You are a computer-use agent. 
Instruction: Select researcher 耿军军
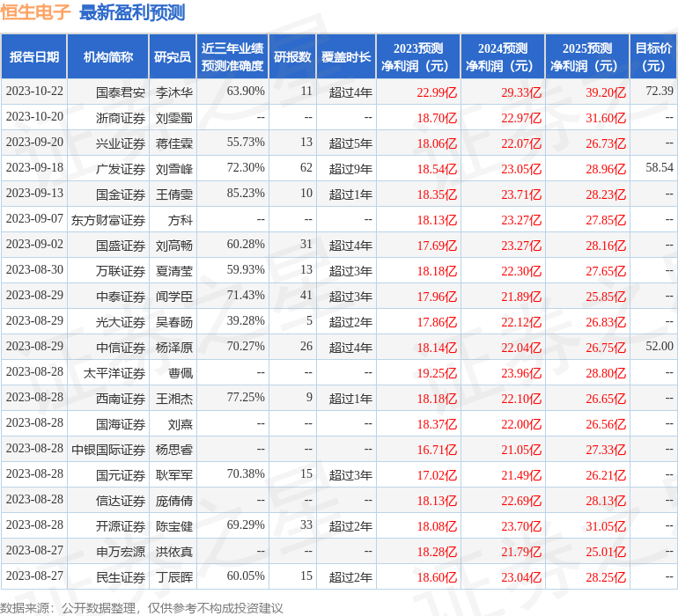(174, 474)
